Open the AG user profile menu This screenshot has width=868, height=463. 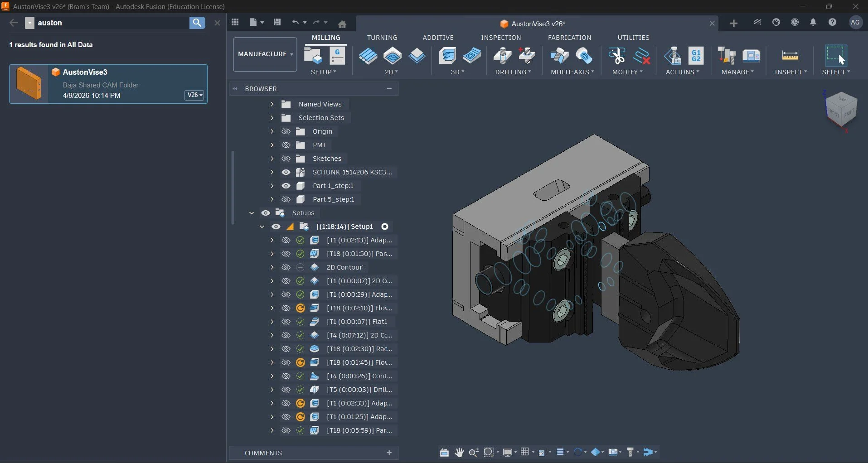[x=855, y=22]
